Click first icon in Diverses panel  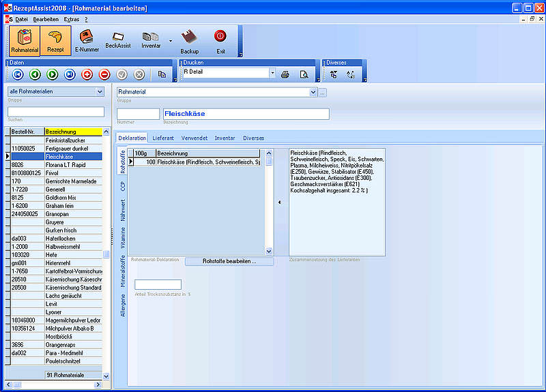click(334, 74)
